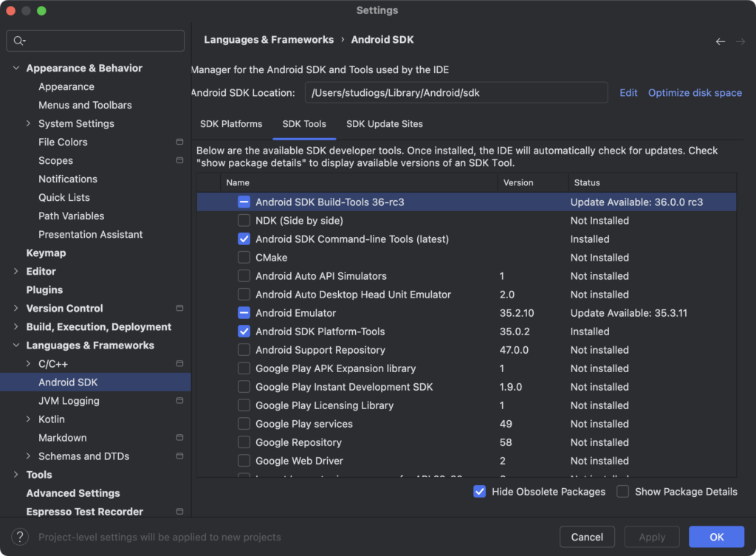Select the Google Repository row name
This screenshot has width=756, height=556.
[x=298, y=443]
